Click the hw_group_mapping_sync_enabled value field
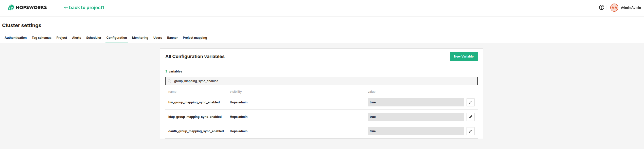Image resolution: width=644 pixels, height=149 pixels. coord(415,102)
